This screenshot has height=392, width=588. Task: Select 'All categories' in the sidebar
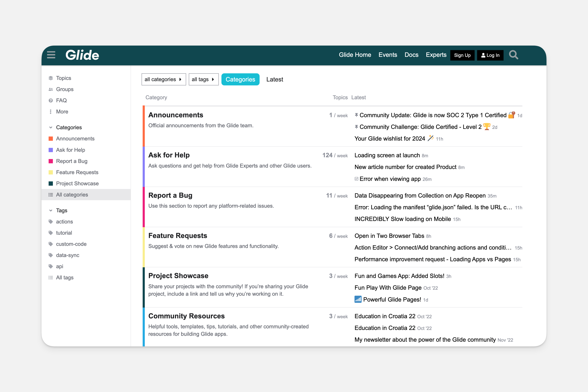pyautogui.click(x=86, y=195)
